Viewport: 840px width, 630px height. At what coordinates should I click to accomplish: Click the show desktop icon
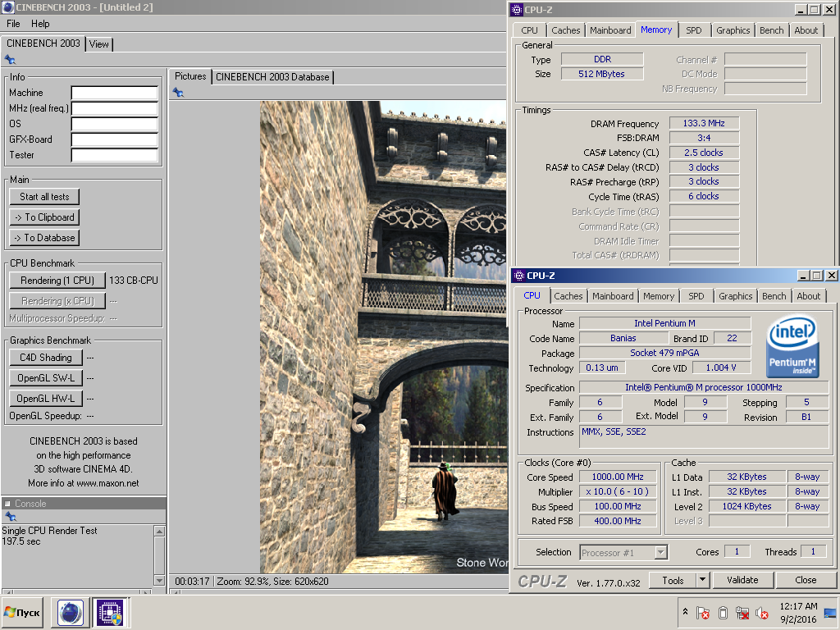pyautogui.click(x=831, y=613)
